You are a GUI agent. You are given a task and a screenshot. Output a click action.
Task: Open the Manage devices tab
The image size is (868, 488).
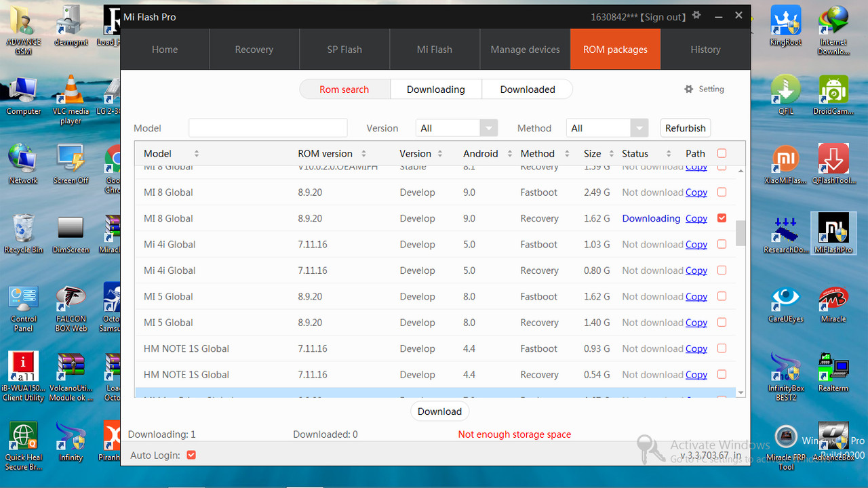pos(525,49)
